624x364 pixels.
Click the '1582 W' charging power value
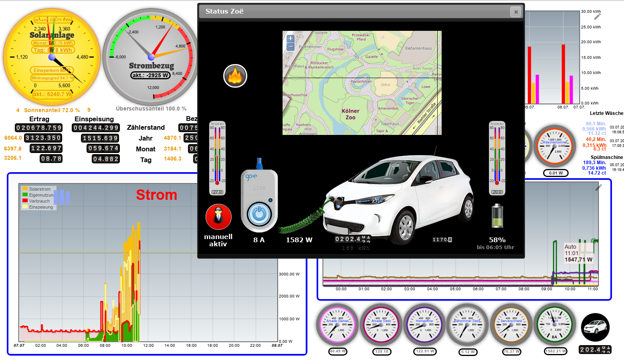(x=299, y=240)
